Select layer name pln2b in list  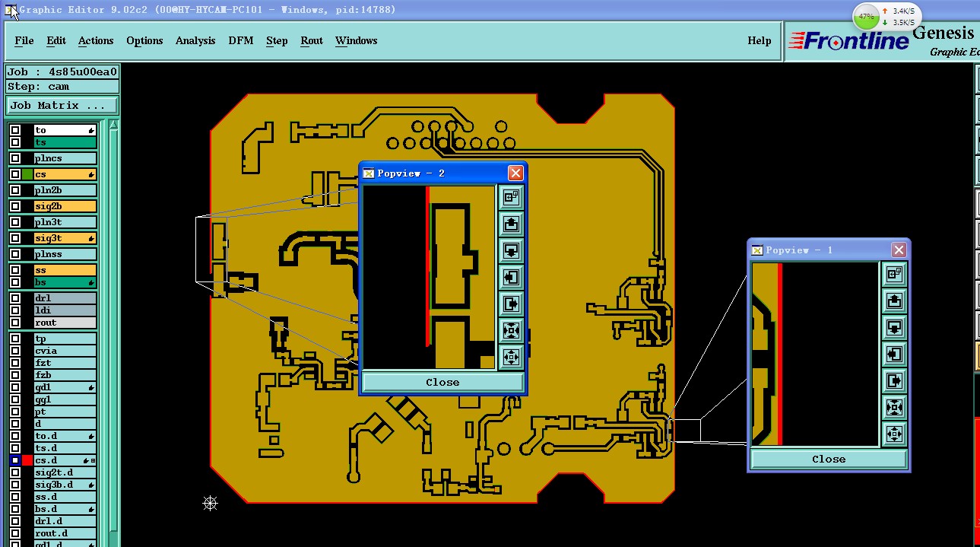pyautogui.click(x=65, y=190)
